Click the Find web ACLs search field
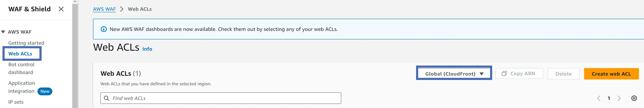644x108 pixels. (221, 98)
